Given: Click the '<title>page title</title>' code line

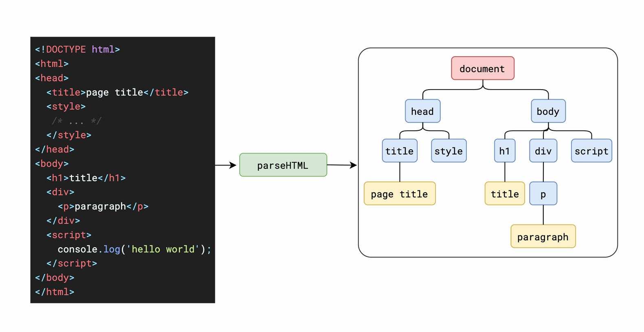Looking at the screenshot, I should click(x=117, y=92).
